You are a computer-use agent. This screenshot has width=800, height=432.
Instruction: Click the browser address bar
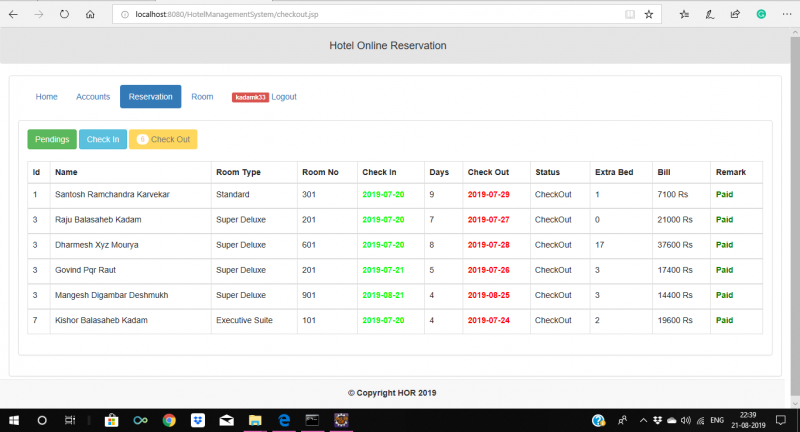pyautogui.click(x=370, y=15)
